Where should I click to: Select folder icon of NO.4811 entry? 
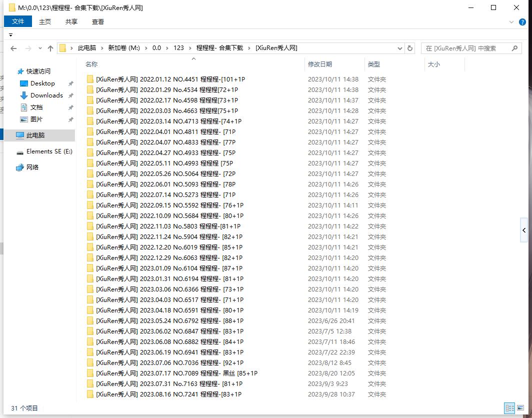coord(90,131)
